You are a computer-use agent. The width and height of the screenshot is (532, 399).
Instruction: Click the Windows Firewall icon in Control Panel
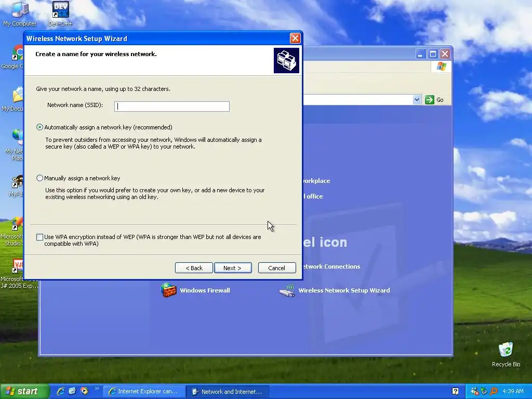169,290
